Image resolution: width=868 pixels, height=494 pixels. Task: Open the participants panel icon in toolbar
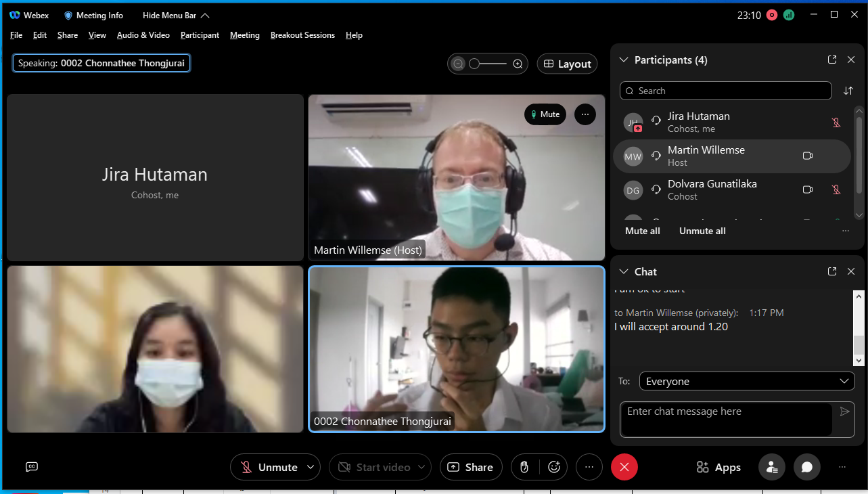pyautogui.click(x=771, y=467)
